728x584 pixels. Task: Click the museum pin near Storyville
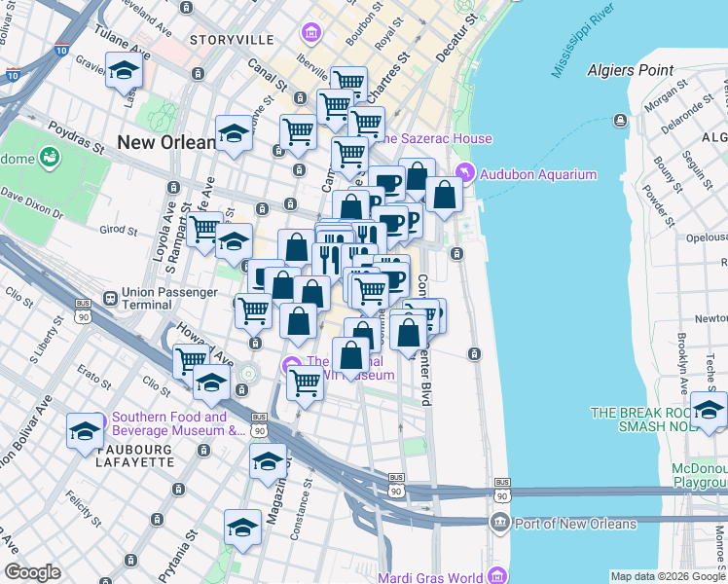pos(311,33)
